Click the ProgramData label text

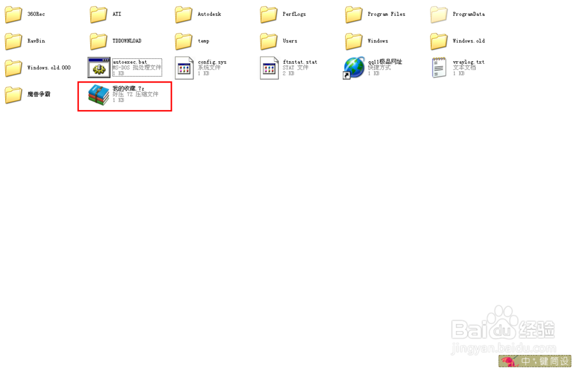(469, 14)
